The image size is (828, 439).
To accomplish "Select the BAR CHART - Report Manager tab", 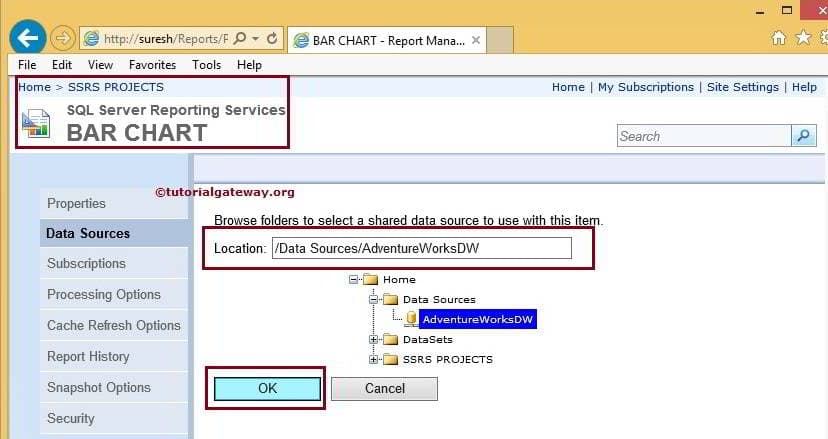I will click(x=387, y=40).
